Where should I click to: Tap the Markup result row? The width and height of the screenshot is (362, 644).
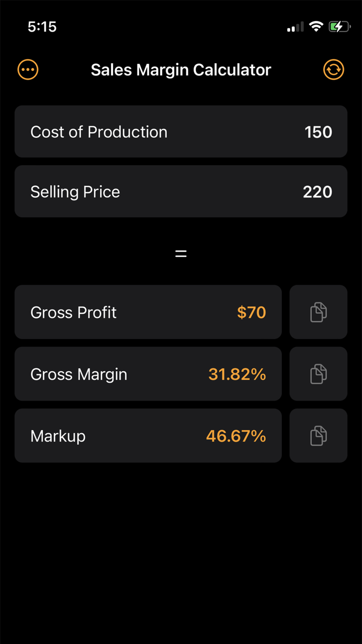coord(148,435)
